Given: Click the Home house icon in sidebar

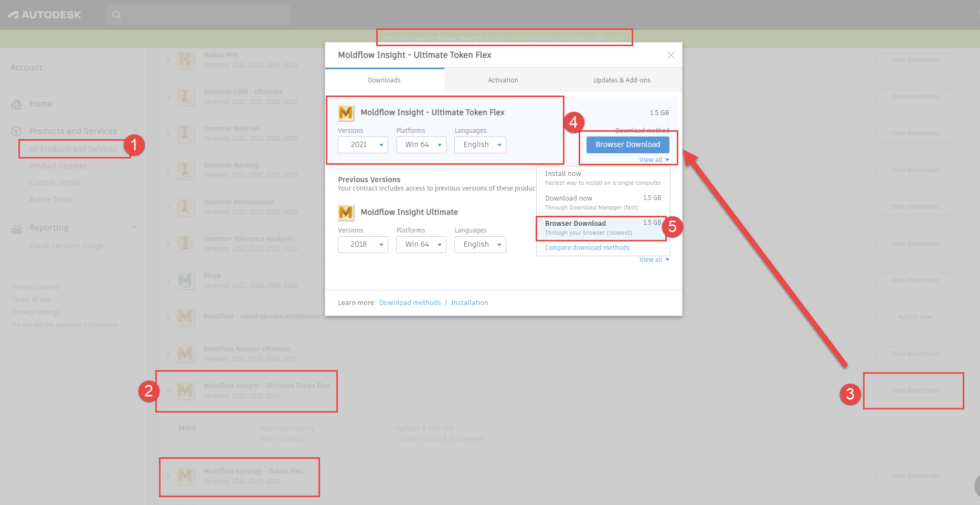Looking at the screenshot, I should [x=16, y=103].
